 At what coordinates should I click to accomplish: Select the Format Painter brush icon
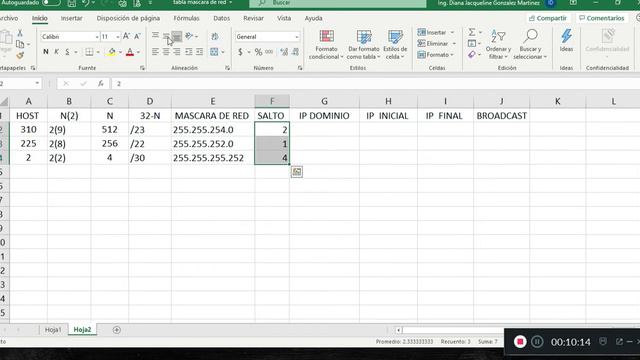coord(20,55)
